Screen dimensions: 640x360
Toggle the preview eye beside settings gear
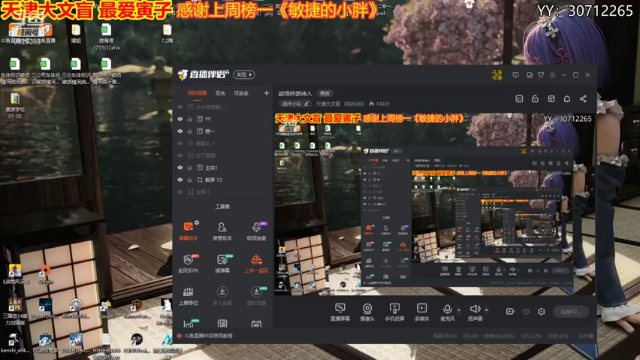pos(526,311)
